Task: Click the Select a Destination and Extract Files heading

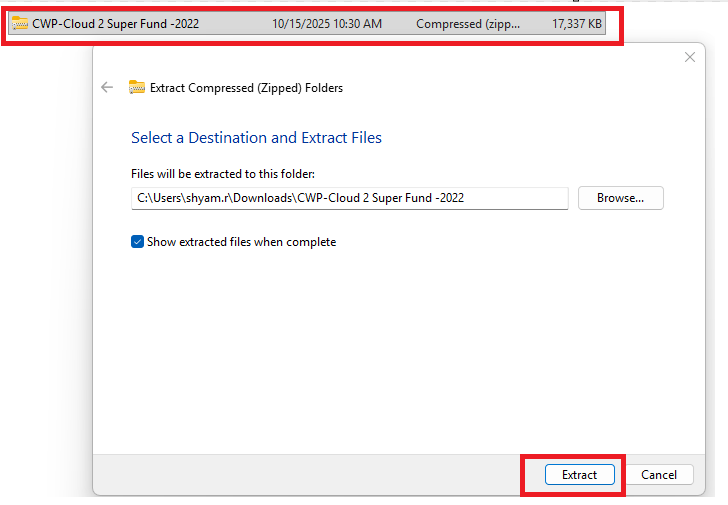Action: click(x=256, y=138)
